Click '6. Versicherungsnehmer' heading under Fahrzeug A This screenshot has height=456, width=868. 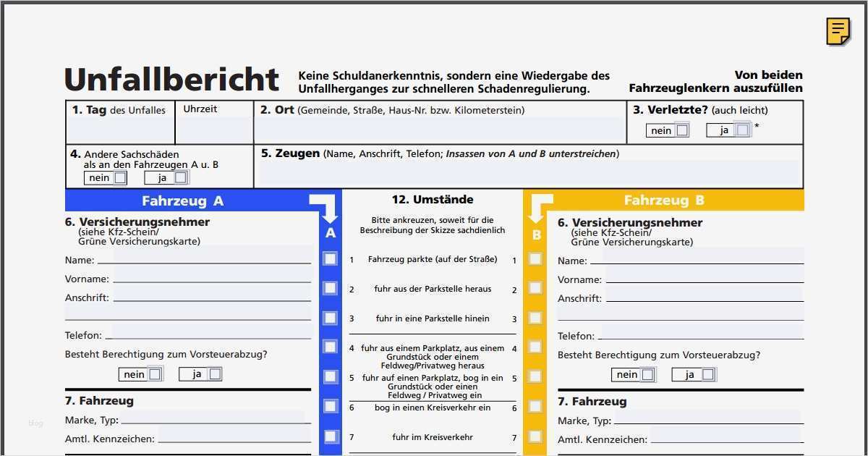(x=137, y=221)
